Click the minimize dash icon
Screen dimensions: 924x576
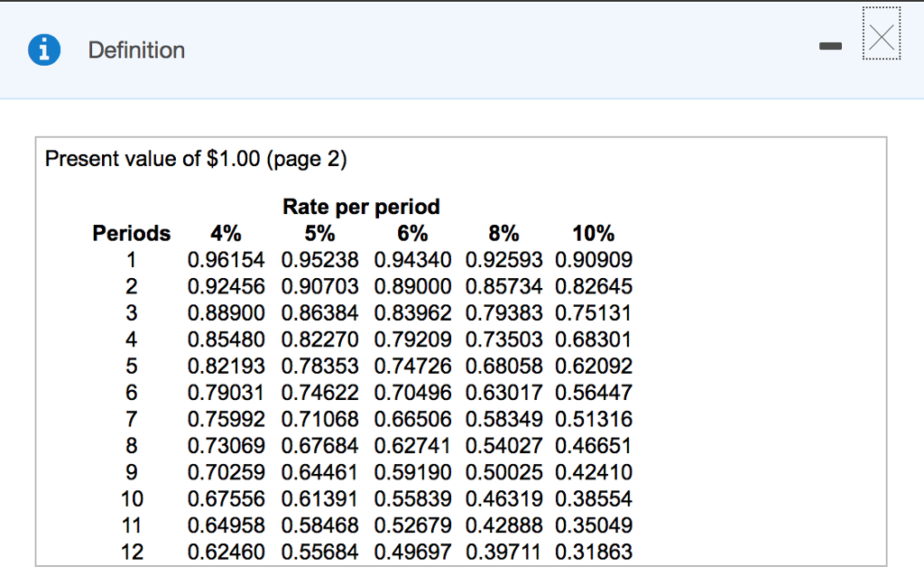pos(830,45)
